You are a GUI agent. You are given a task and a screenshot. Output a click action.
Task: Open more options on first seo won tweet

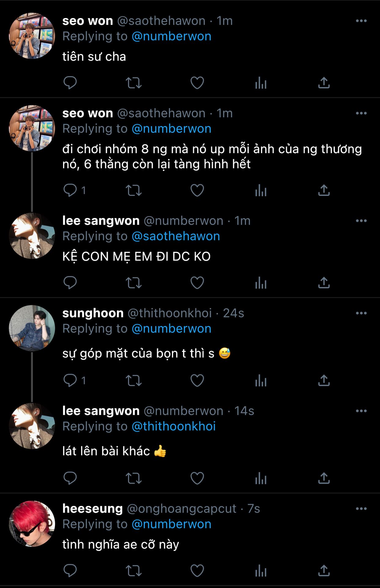click(361, 21)
